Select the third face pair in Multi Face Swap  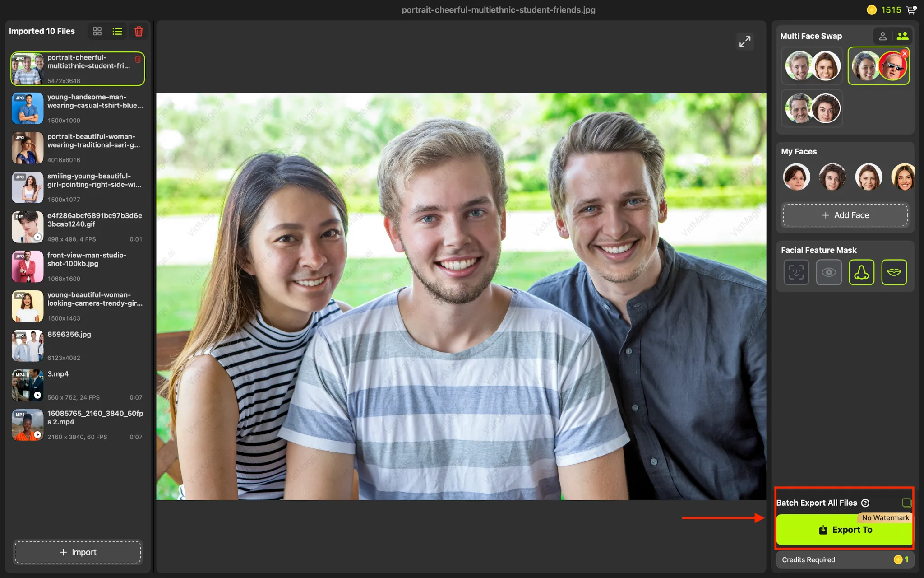click(x=812, y=108)
